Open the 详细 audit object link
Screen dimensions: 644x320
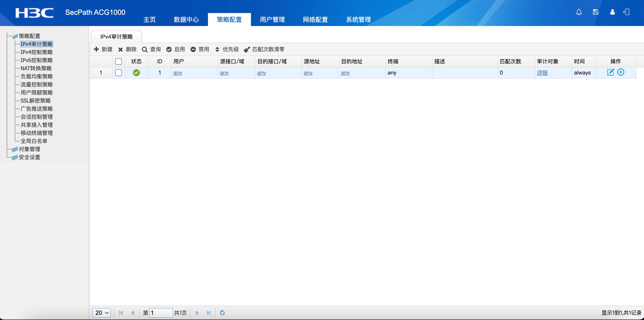click(542, 73)
